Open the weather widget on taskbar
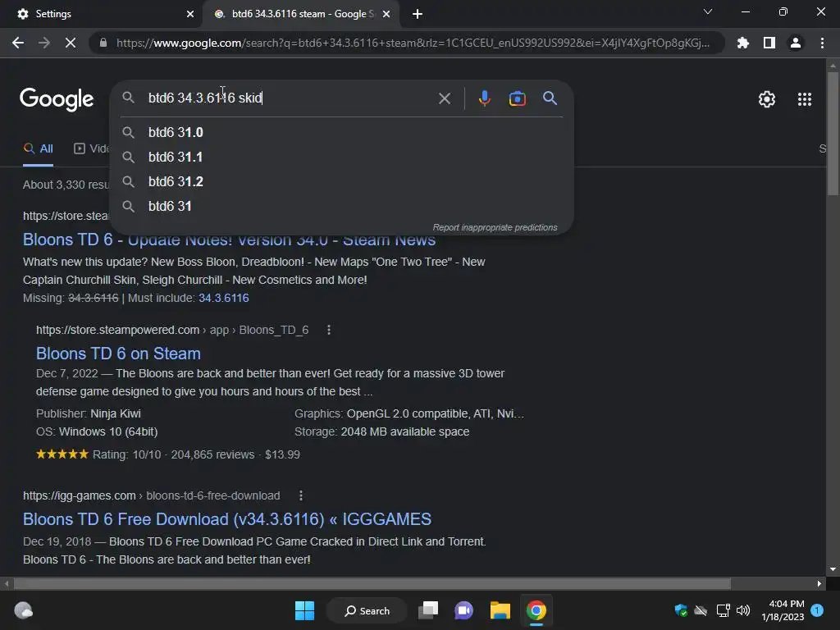840x630 pixels. [x=23, y=610]
